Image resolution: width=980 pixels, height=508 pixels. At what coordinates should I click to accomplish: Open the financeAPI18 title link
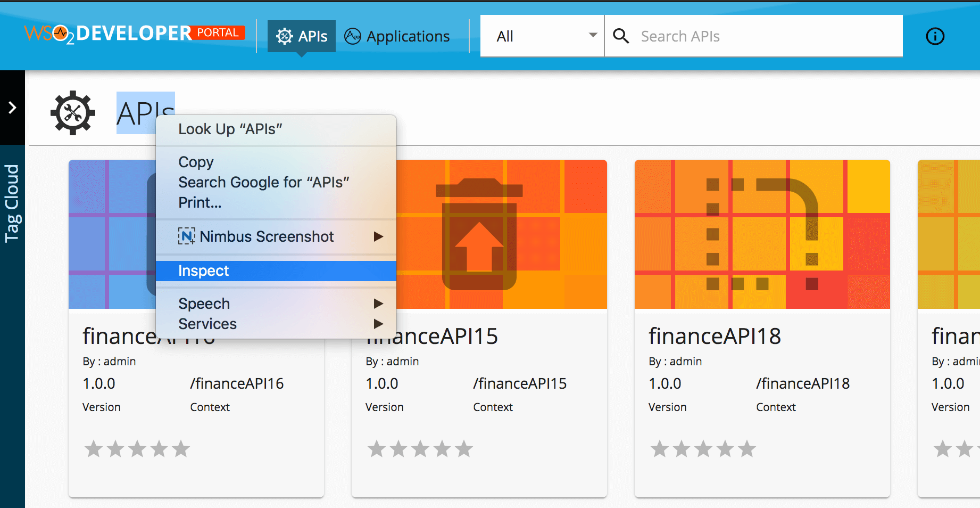point(715,336)
